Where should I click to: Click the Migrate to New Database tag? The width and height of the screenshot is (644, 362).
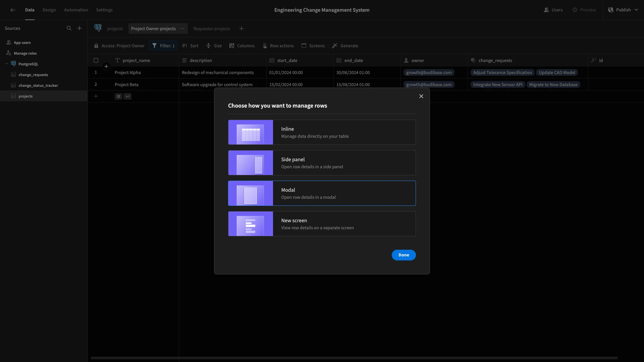point(553,84)
